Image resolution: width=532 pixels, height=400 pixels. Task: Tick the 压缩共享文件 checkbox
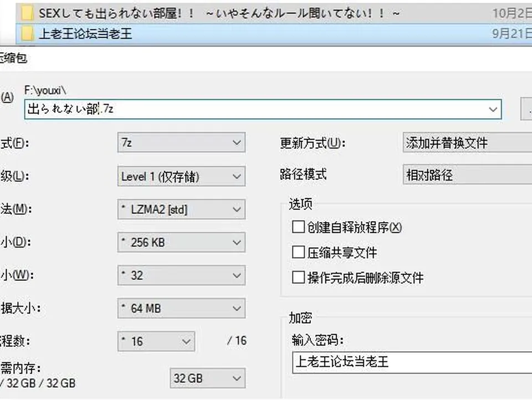coord(298,253)
